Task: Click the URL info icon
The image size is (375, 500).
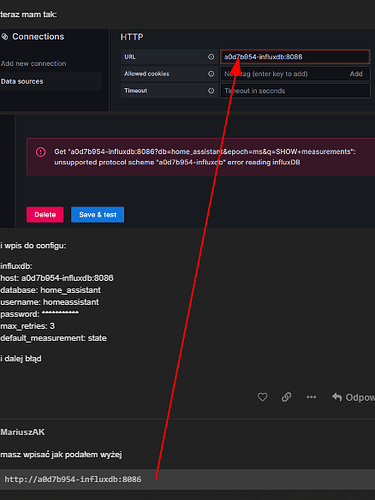Action: [x=211, y=57]
